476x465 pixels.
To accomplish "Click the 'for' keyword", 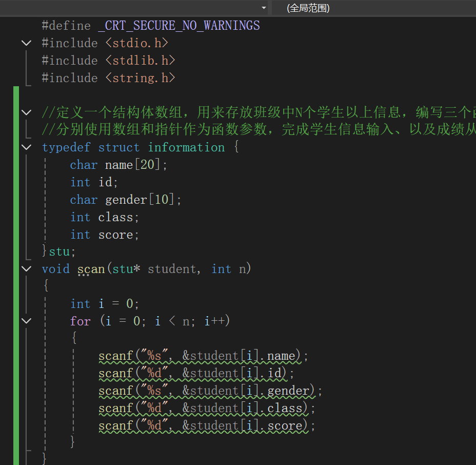I will (x=81, y=321).
